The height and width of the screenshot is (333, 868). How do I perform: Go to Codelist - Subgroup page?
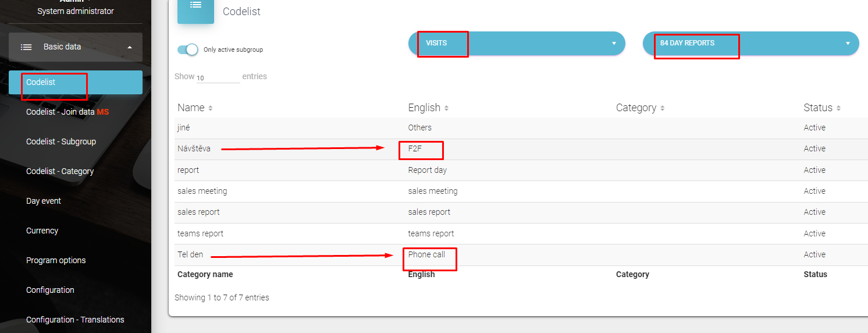pyautogui.click(x=61, y=141)
